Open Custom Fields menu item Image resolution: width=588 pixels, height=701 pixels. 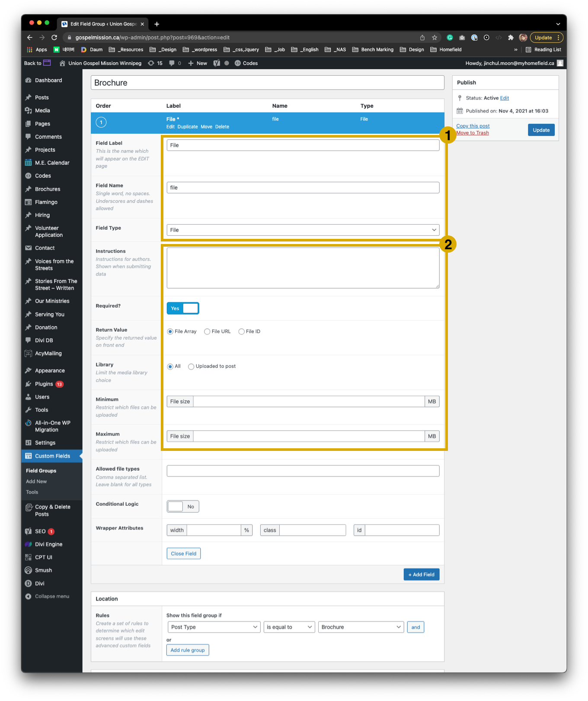pos(52,456)
